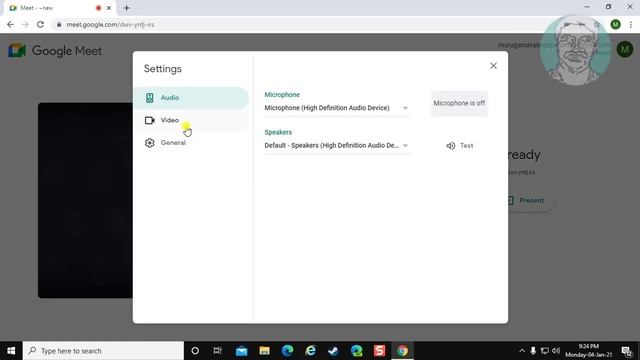Click the Google Meet logo
The image size is (640, 360).
click(55, 51)
